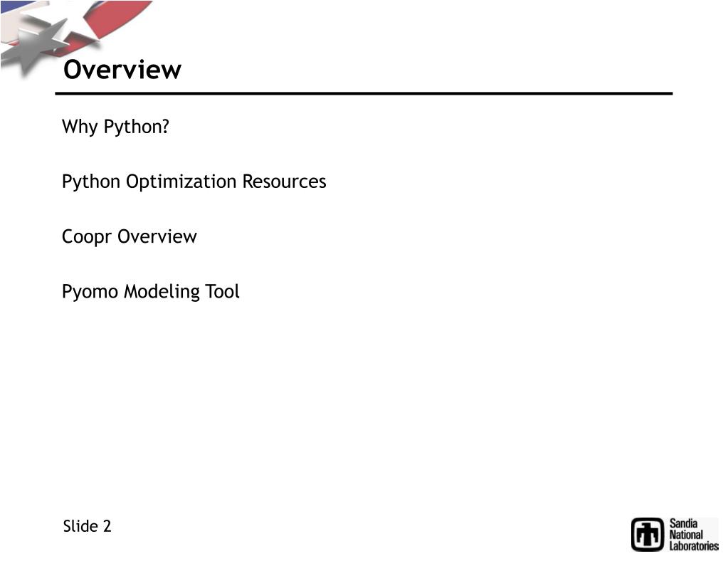Select the word 'Tool' in last line
Viewport: 728px width, 561px height.
(x=223, y=292)
